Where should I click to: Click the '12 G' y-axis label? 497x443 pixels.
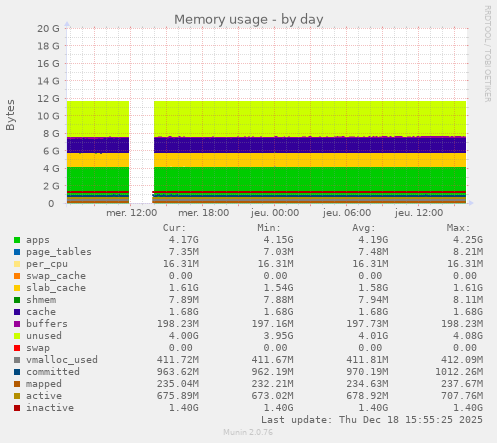(48, 98)
